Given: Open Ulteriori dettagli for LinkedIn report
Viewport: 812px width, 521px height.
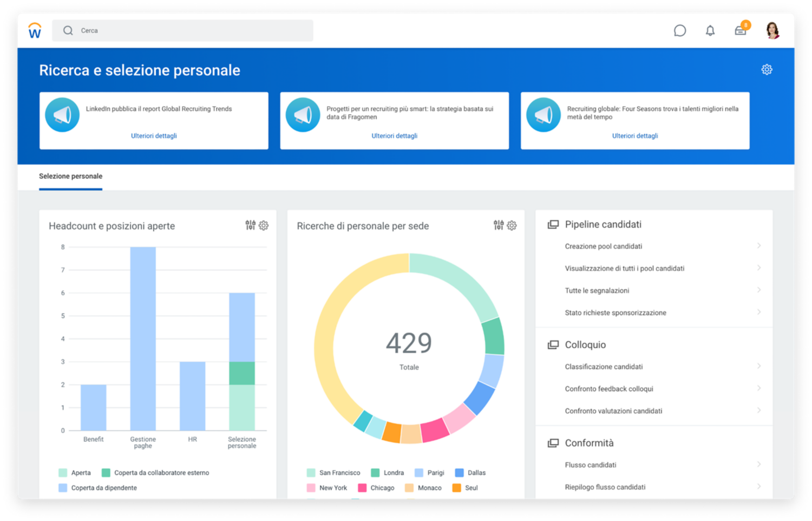Looking at the screenshot, I should tap(154, 136).
